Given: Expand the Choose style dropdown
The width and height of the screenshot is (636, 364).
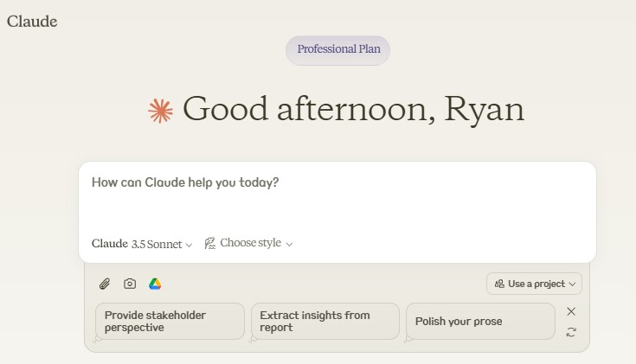Looking at the screenshot, I should (250, 244).
